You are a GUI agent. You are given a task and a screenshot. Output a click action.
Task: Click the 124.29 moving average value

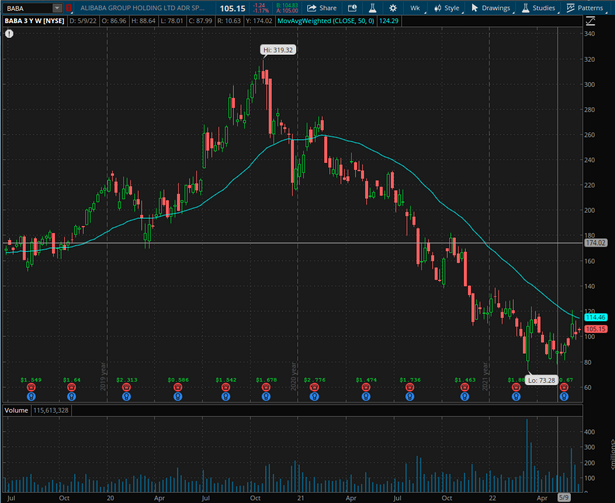(389, 21)
